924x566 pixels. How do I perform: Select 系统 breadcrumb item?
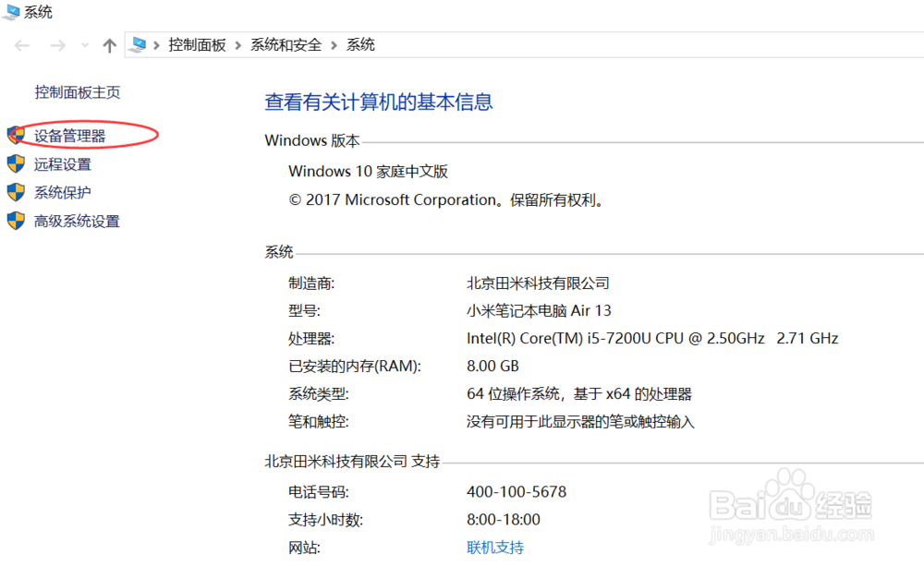tap(360, 44)
